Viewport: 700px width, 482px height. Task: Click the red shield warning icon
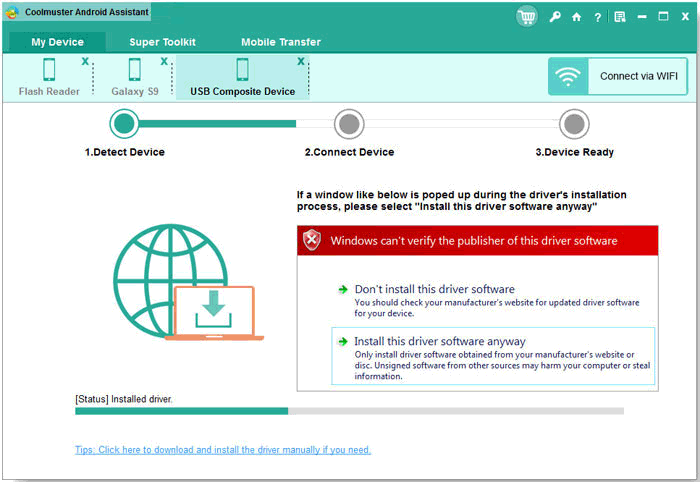(312, 240)
